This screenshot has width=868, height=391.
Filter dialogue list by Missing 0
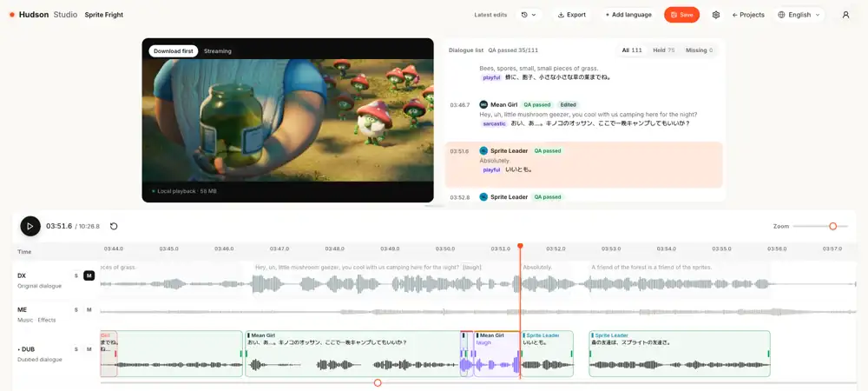(x=699, y=50)
